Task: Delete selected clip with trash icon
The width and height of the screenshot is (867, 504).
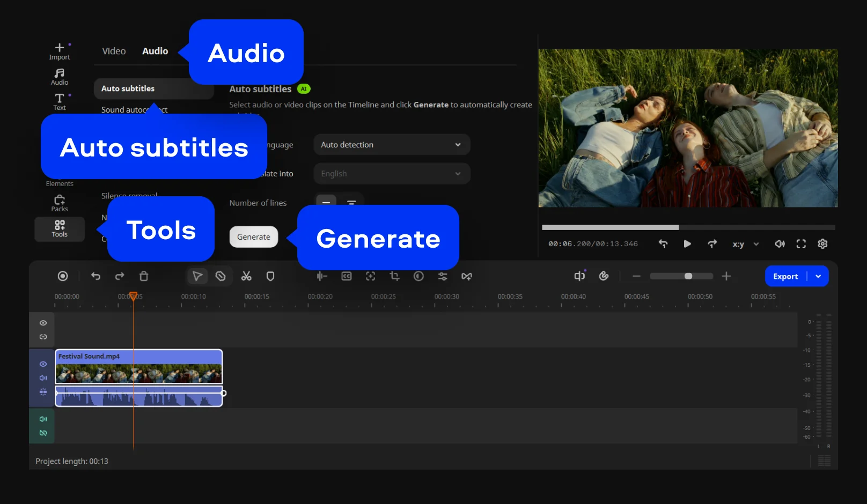Action: coord(144,276)
